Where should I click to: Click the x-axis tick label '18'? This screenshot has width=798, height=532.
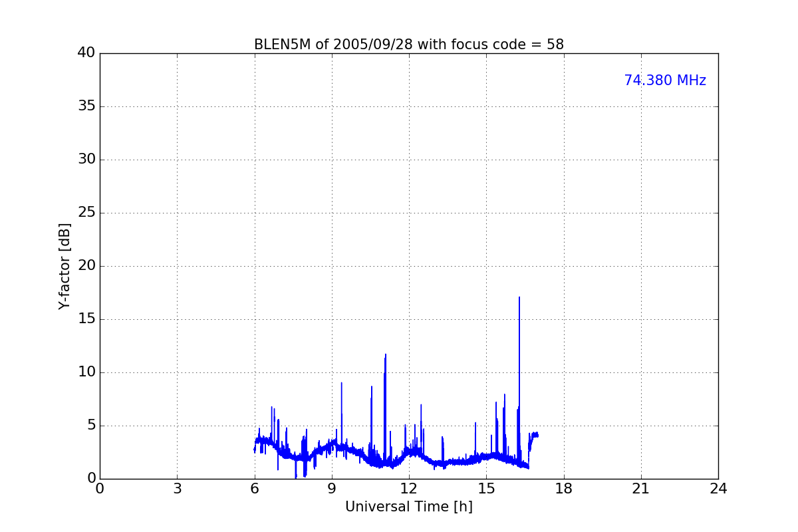pos(564,489)
